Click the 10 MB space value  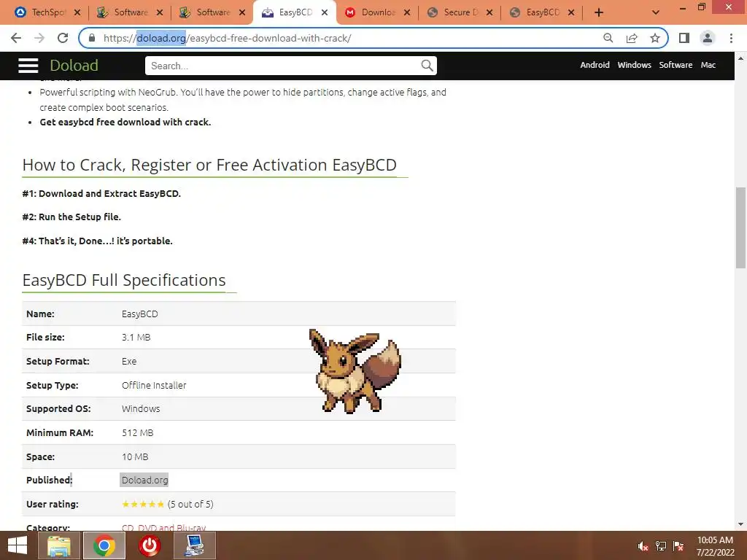135,456
